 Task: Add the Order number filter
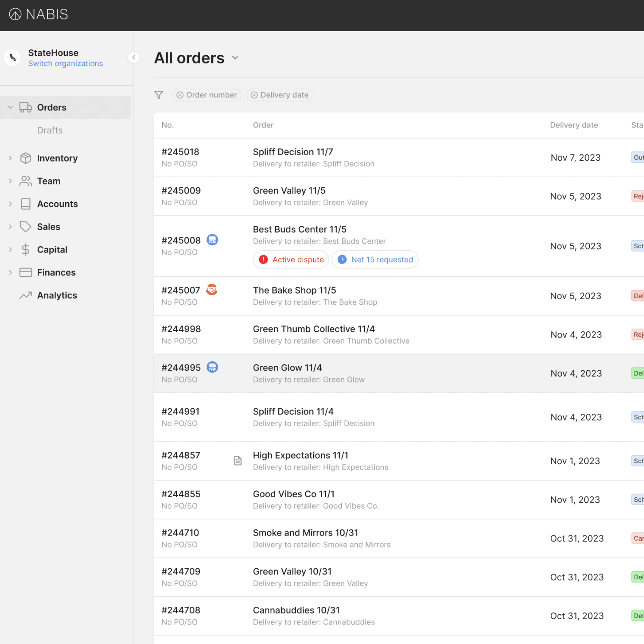coord(207,95)
